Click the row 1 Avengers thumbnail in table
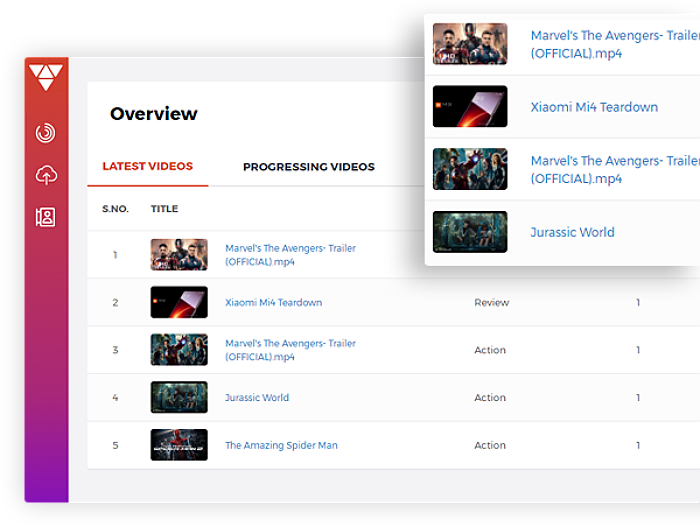700x527 pixels. click(179, 255)
